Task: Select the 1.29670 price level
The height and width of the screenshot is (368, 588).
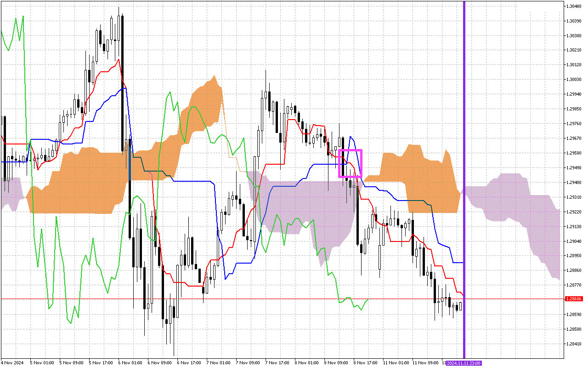Action: pyautogui.click(x=573, y=138)
